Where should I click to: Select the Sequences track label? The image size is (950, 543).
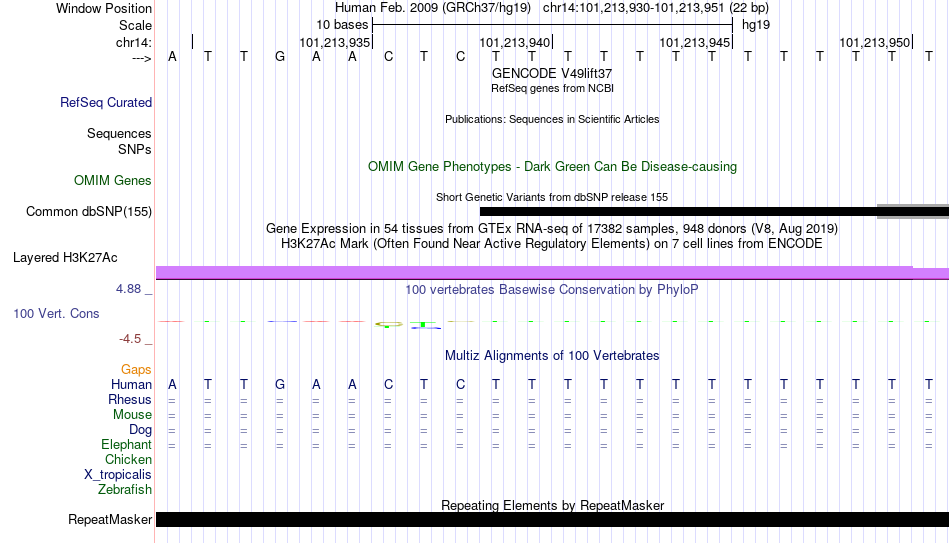point(119,133)
